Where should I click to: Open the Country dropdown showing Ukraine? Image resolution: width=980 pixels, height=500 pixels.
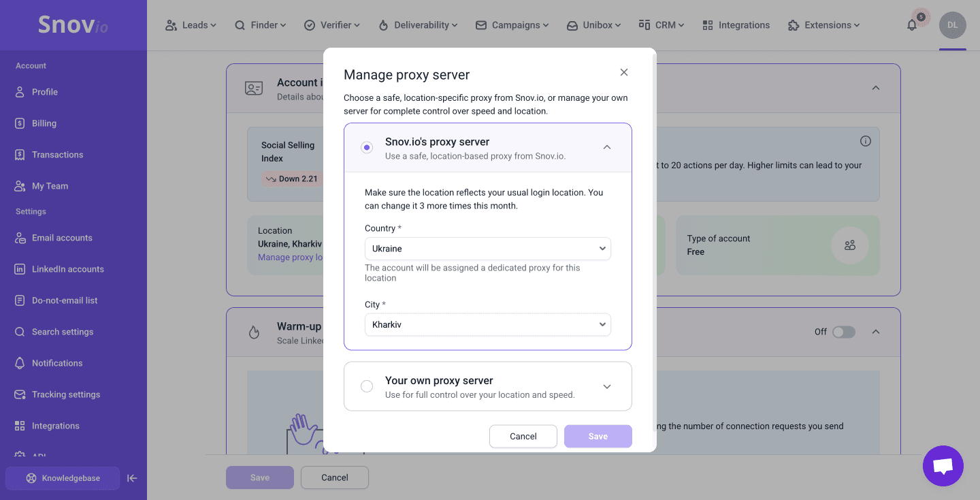point(487,249)
